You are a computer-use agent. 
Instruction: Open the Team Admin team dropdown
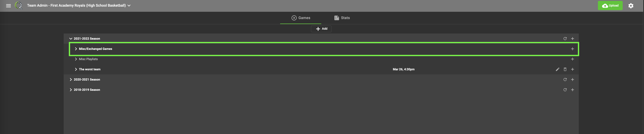129,5
